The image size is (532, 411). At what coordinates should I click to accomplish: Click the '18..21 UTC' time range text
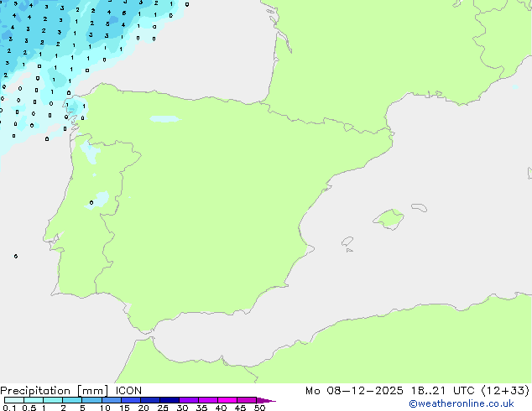pyautogui.click(x=443, y=391)
